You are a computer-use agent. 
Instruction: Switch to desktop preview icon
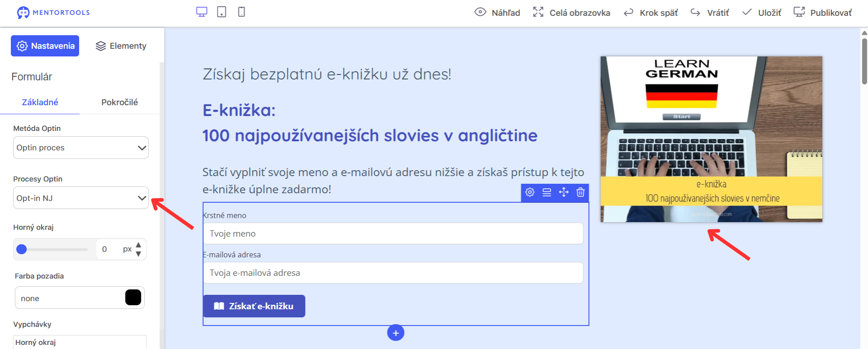pos(202,12)
